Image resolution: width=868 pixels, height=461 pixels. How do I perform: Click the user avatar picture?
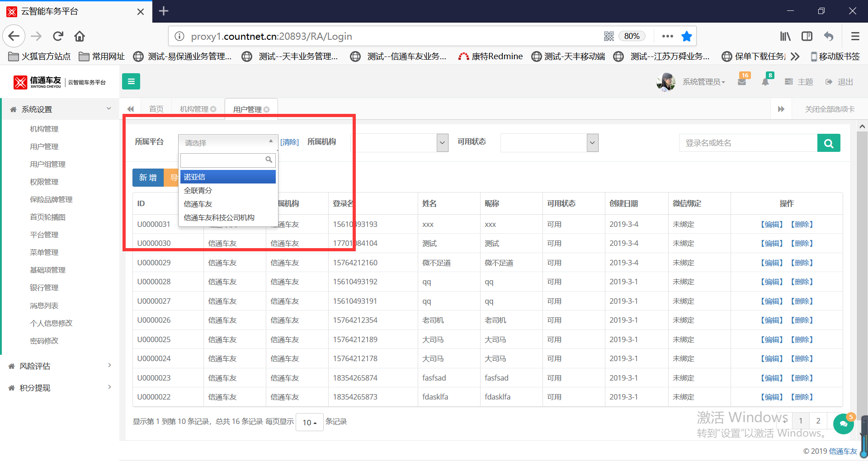coord(665,82)
